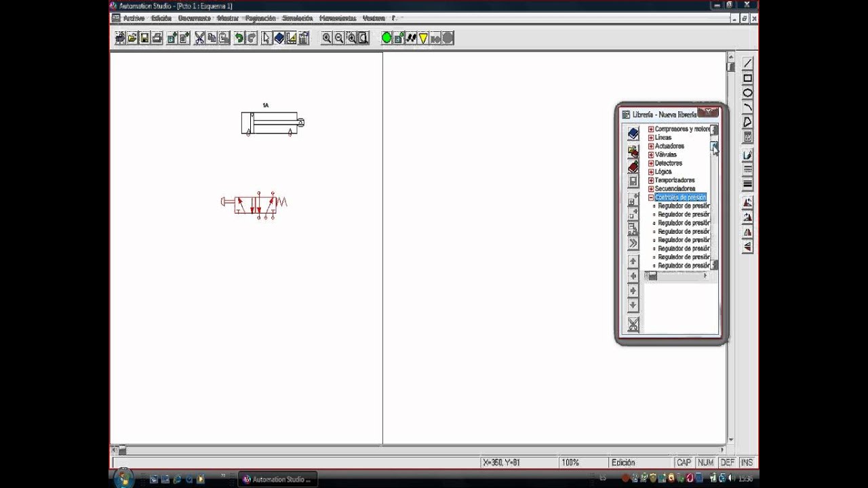Print the schematic with the printer icon
This screenshot has height=488, width=868.
[157, 38]
